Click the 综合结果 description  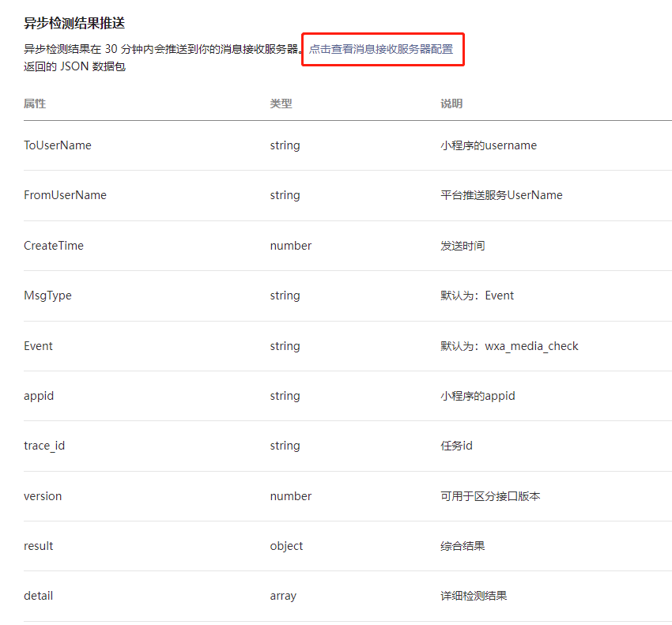(x=462, y=546)
